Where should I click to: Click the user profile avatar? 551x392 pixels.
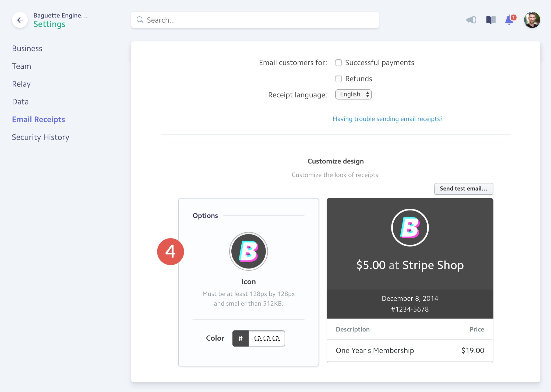532,20
